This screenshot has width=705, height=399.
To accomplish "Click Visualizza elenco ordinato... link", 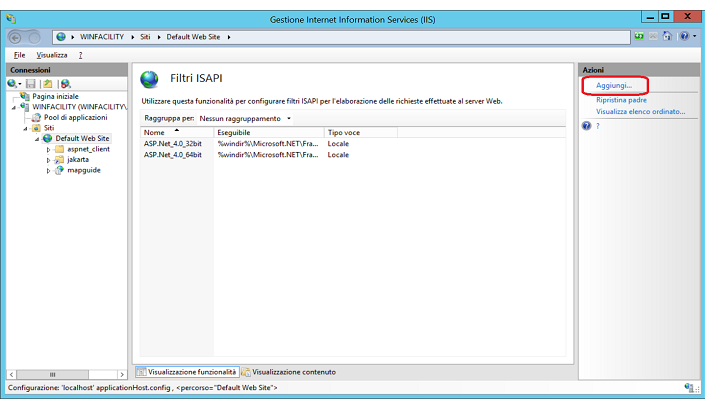I will click(x=641, y=112).
